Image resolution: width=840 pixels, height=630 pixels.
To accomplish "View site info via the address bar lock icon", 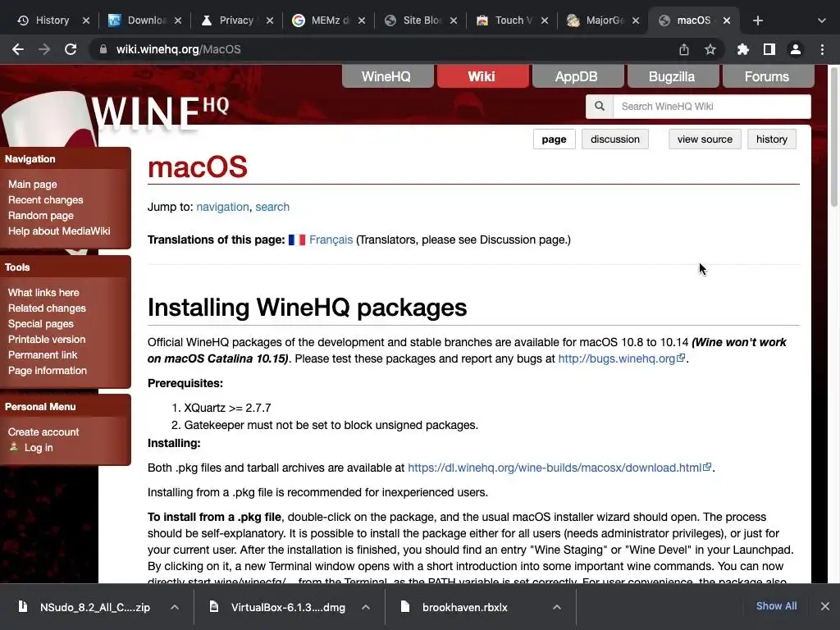I will (103, 49).
